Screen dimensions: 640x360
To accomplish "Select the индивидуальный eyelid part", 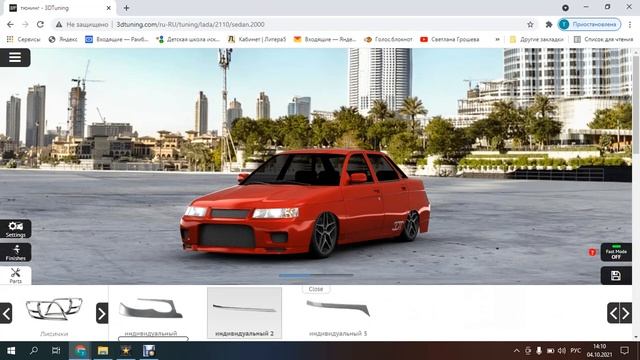I will coord(151,313).
